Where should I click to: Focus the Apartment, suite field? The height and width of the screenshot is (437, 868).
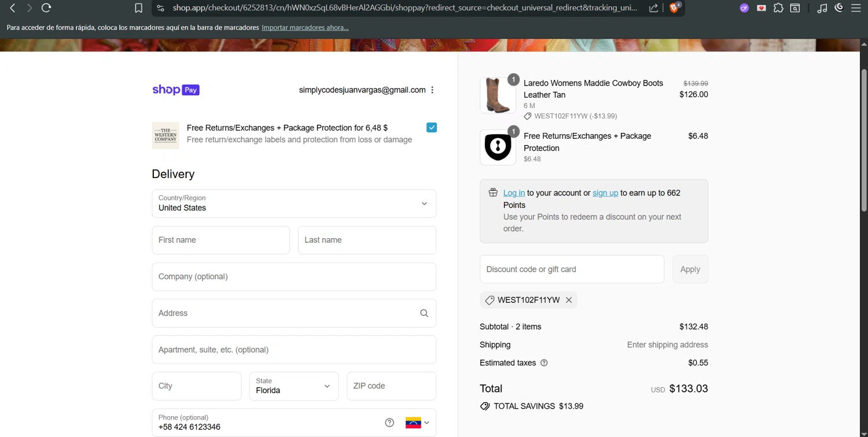tap(294, 350)
